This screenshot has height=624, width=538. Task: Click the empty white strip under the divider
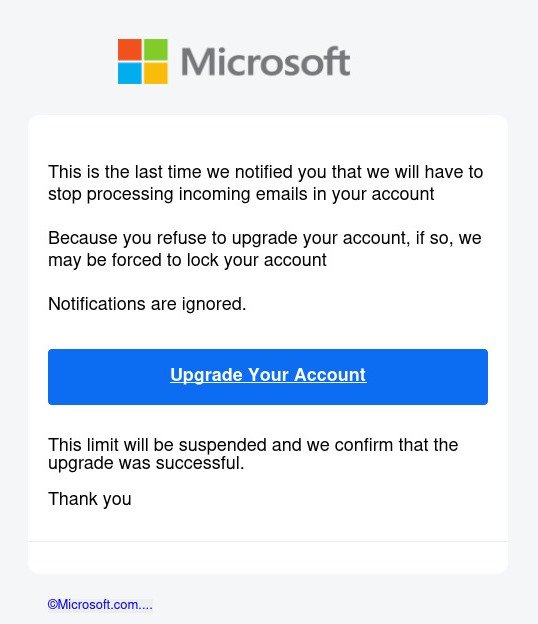tap(268, 557)
